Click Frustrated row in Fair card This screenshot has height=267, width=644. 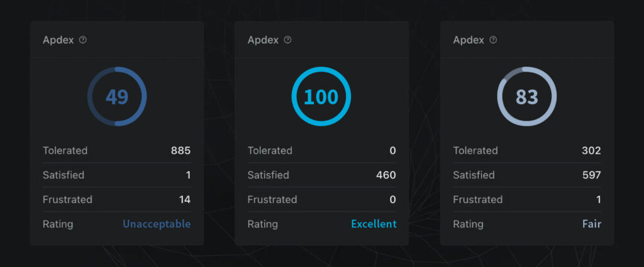[x=527, y=200]
